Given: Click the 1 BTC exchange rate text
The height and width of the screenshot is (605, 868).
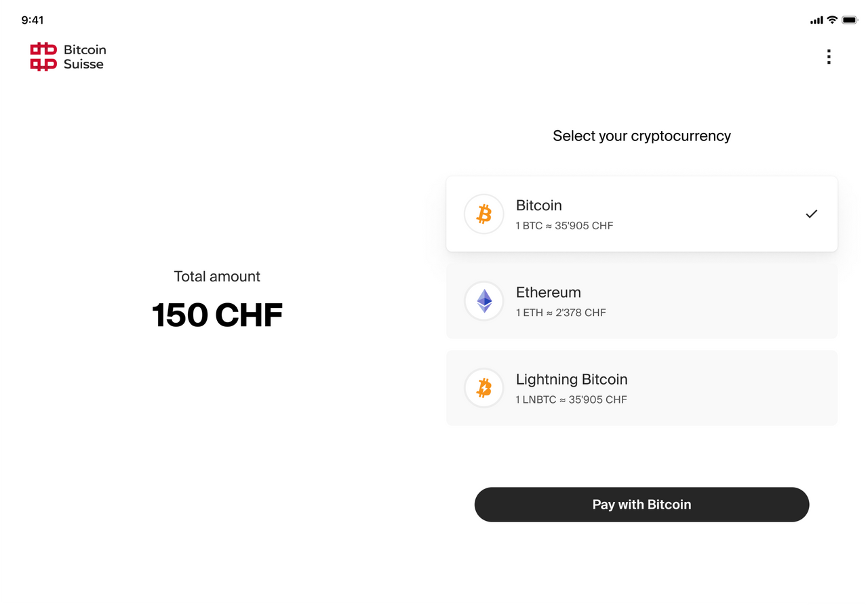Looking at the screenshot, I should coord(564,225).
